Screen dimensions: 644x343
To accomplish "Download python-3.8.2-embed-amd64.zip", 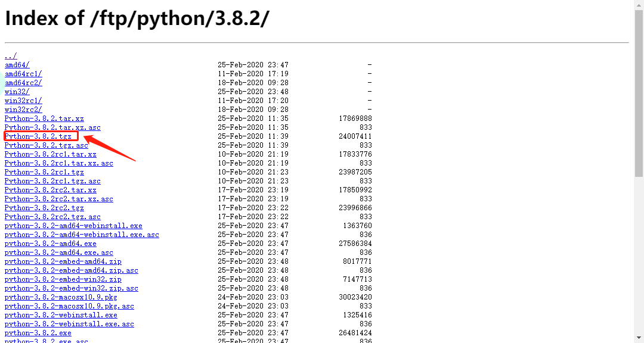I will coord(63,262).
